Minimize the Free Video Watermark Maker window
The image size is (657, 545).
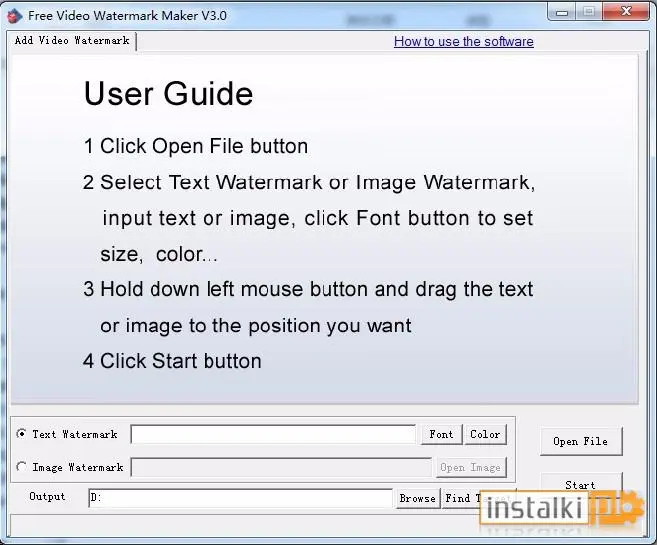(x=561, y=12)
